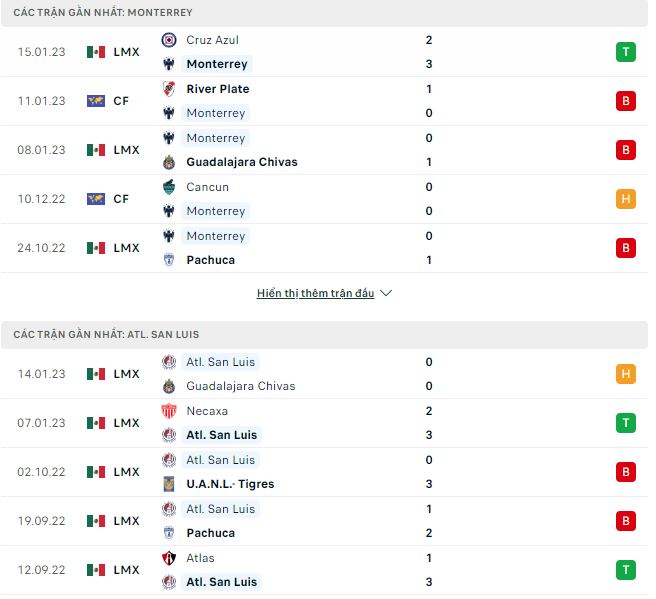Click the Mexico flag beside 15.01.23 match
The width and height of the screenshot is (656, 599).
tap(96, 52)
